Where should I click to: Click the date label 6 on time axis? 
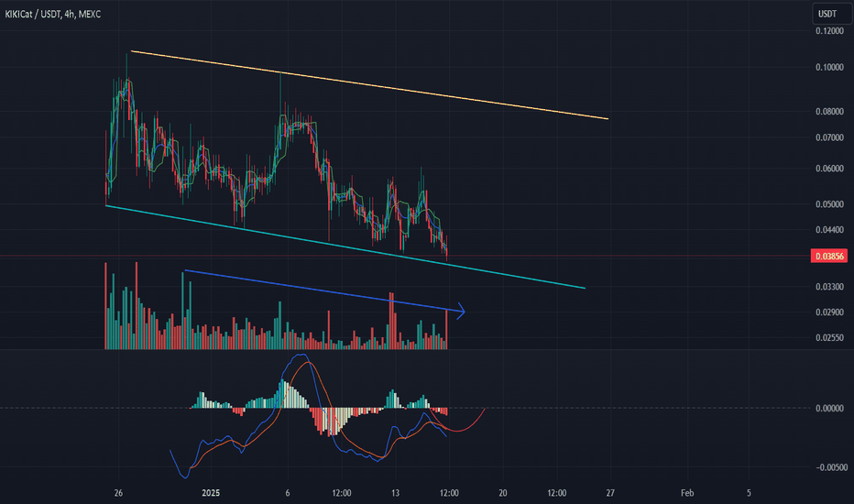point(288,493)
